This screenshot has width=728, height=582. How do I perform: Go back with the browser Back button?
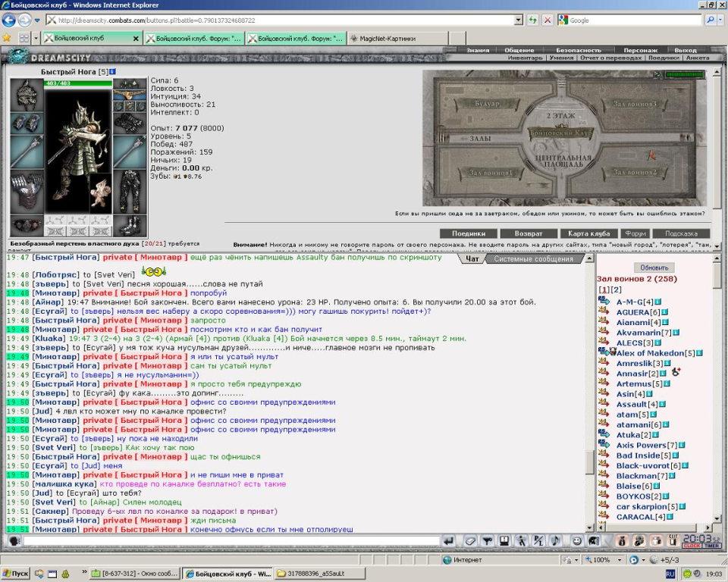point(9,20)
